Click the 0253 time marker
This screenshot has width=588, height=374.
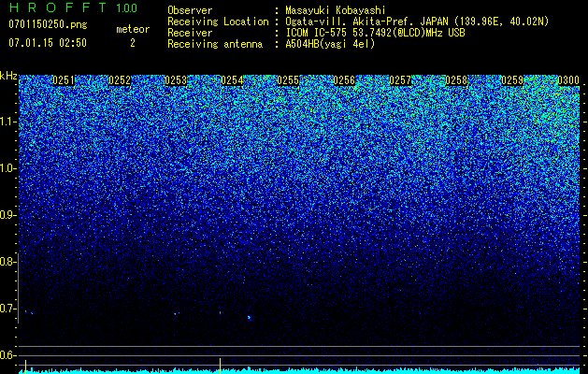176,80
